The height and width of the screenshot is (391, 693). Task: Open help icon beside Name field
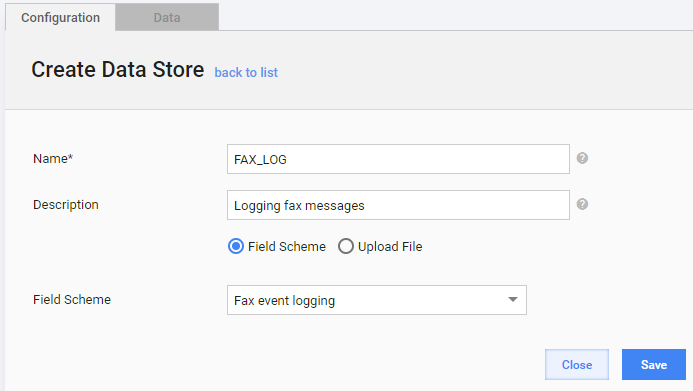coord(582,158)
